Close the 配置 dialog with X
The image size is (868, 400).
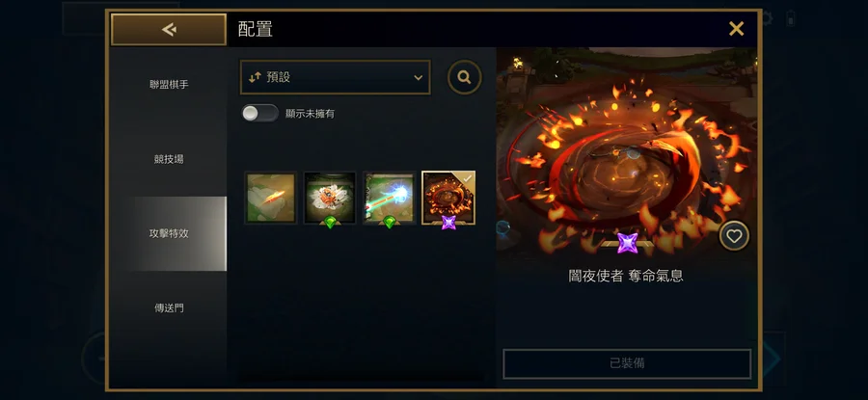click(x=736, y=29)
